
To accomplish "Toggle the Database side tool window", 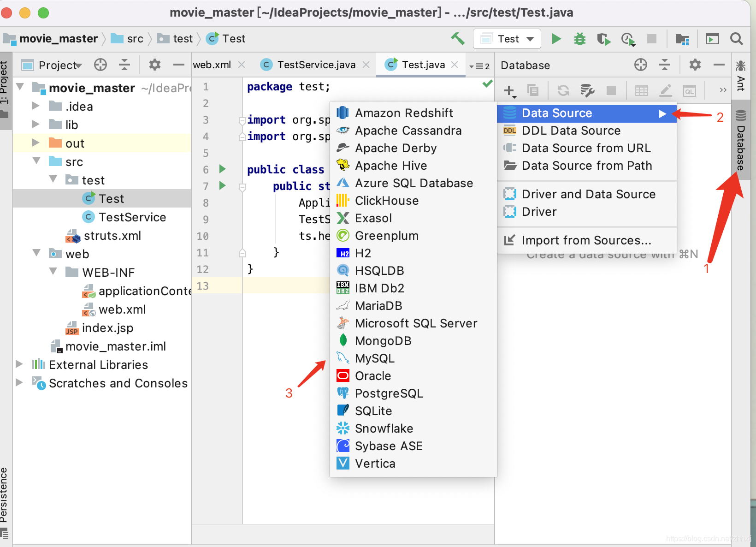I will click(x=741, y=141).
